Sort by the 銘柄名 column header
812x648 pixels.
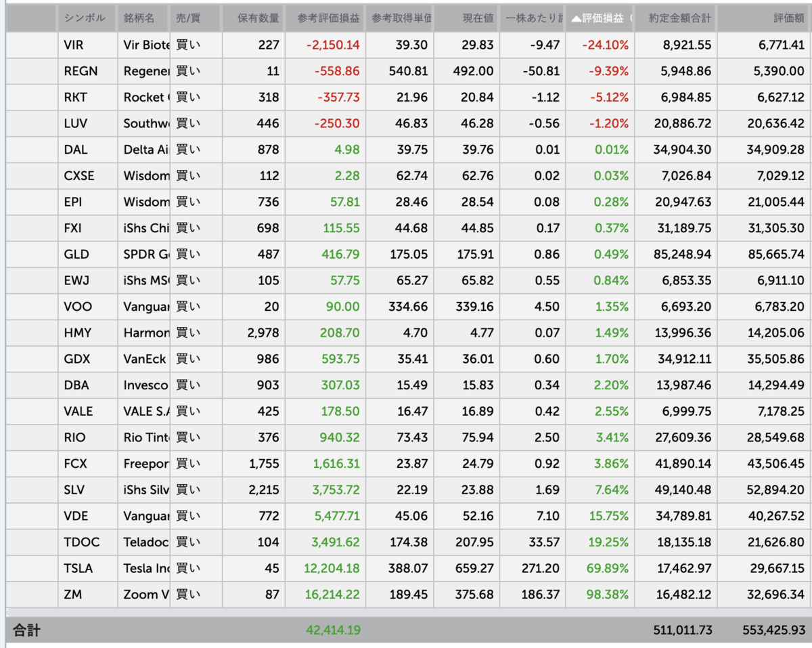[x=143, y=18]
